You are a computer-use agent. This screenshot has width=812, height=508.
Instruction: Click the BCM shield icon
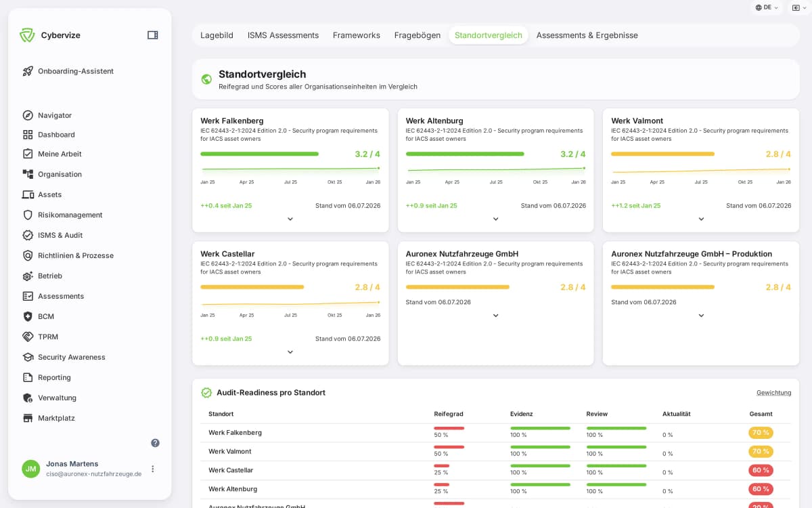pyautogui.click(x=28, y=316)
